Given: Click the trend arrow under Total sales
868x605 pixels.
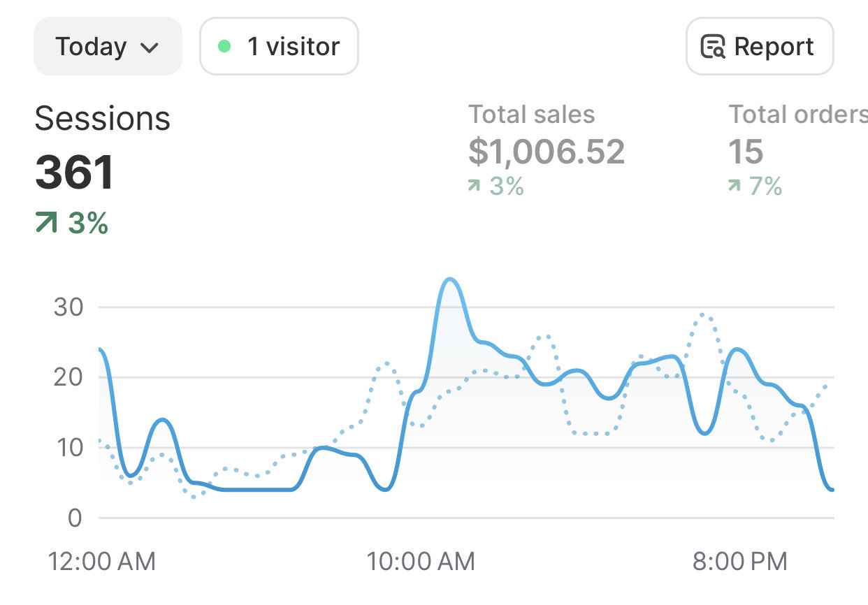Looking at the screenshot, I should 475,186.
